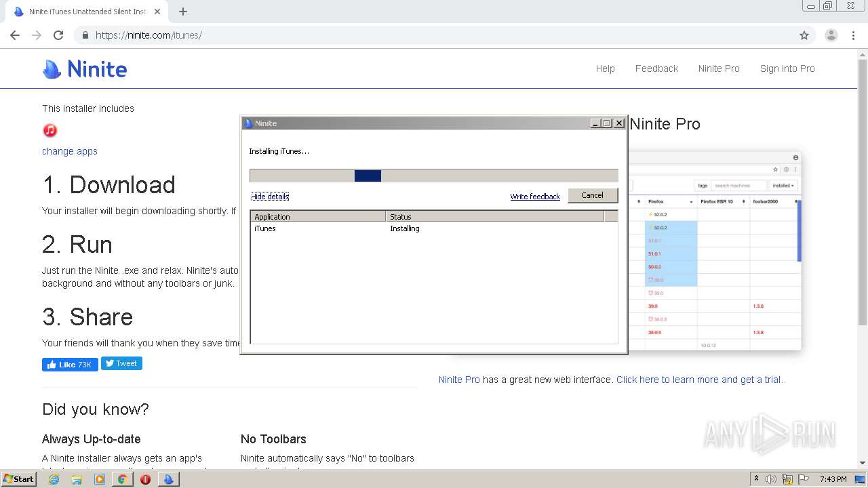Show hidden tray icons arrow

click(x=756, y=479)
